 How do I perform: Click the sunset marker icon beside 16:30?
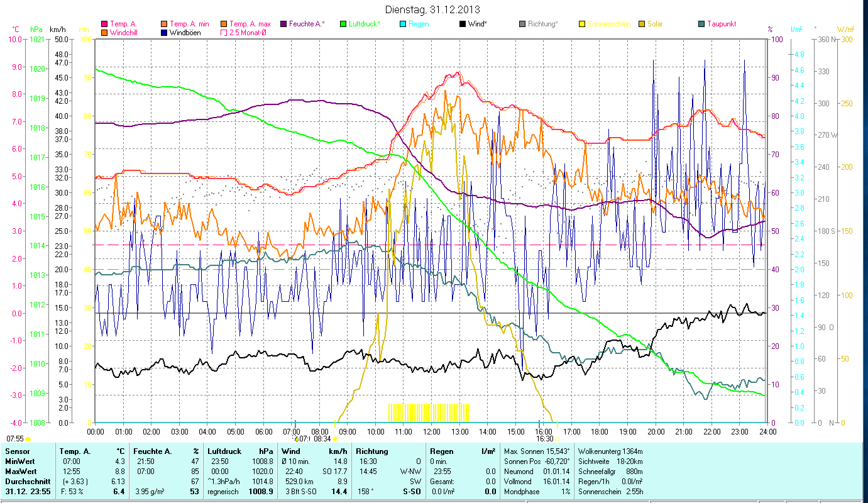(x=557, y=439)
